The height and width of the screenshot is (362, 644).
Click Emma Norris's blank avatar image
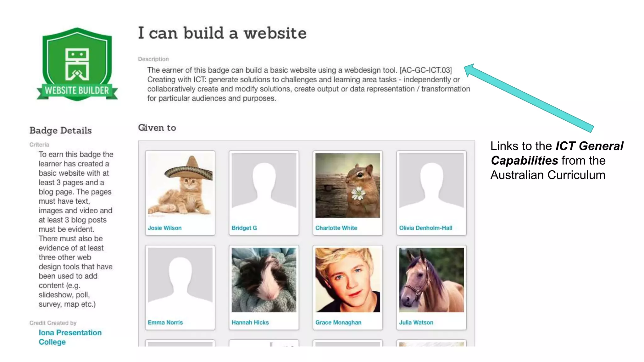[x=180, y=280]
